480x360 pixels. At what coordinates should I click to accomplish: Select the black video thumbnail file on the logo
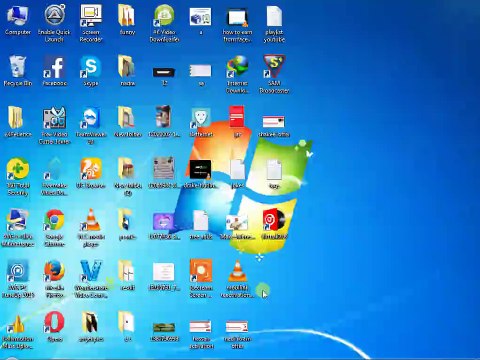tap(200, 169)
